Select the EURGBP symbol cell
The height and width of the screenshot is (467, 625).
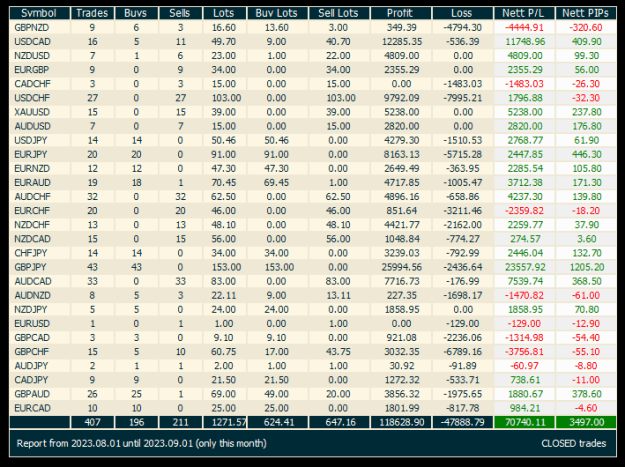[x=39, y=70]
